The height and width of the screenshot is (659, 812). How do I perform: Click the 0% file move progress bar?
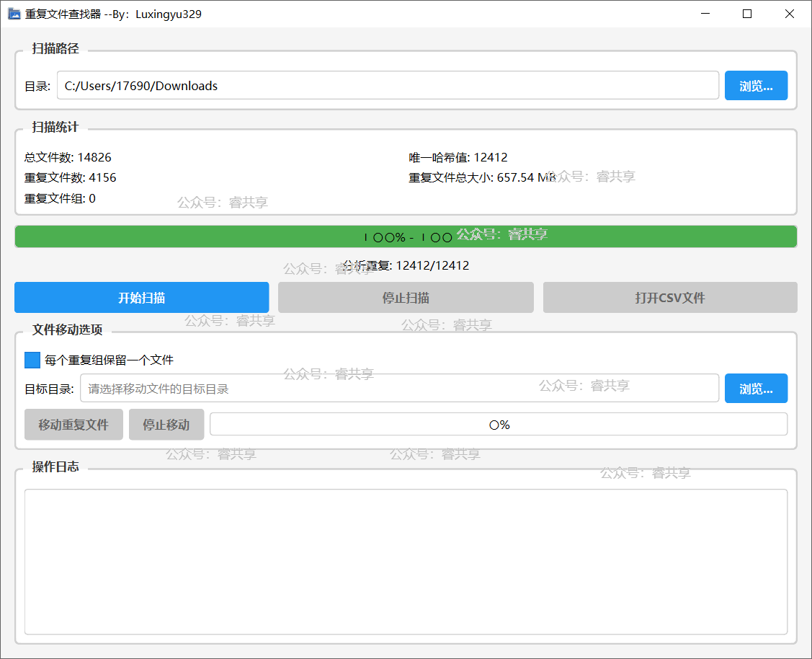(x=499, y=425)
